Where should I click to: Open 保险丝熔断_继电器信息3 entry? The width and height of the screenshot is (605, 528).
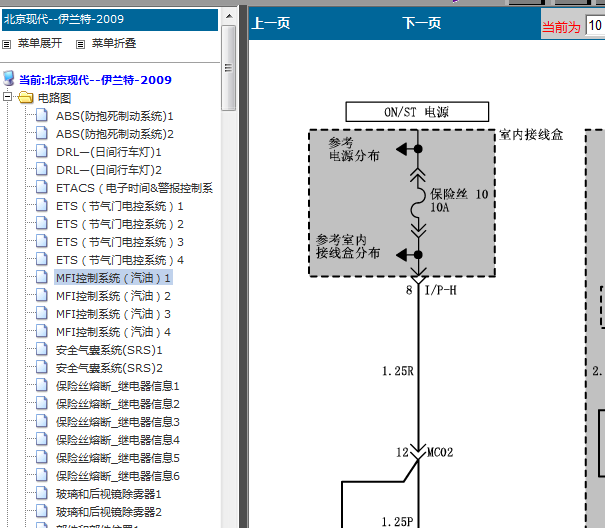118,422
